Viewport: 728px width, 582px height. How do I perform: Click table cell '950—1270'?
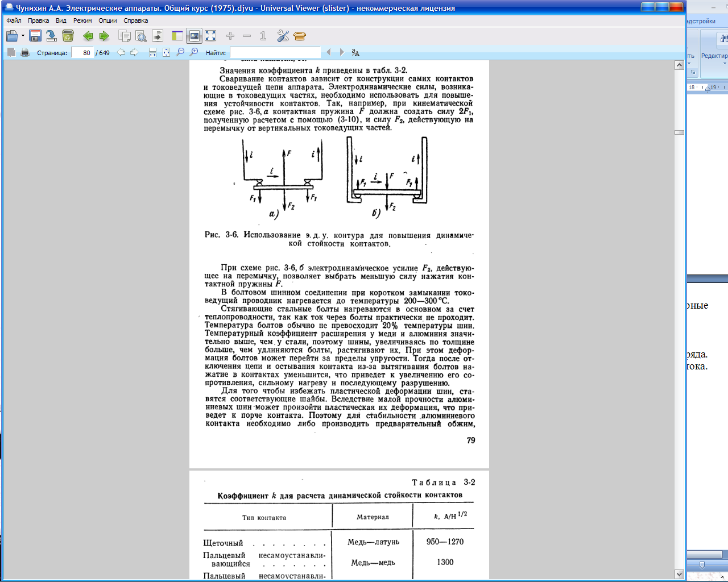pos(445,542)
